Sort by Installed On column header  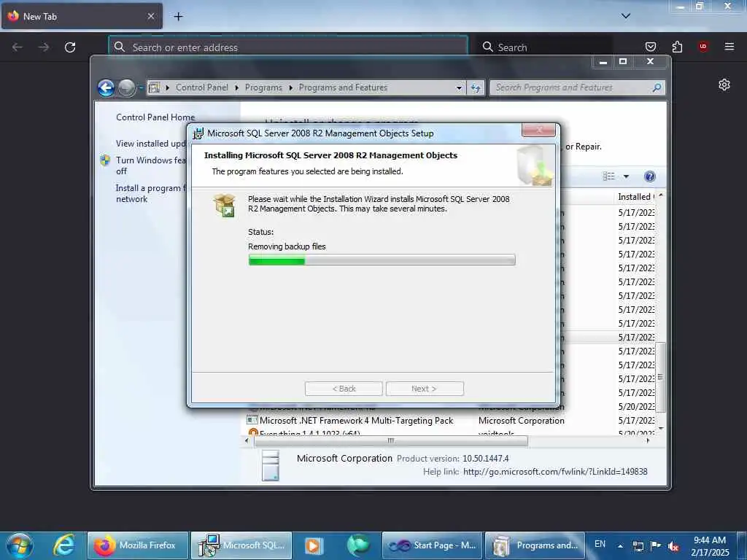point(636,197)
